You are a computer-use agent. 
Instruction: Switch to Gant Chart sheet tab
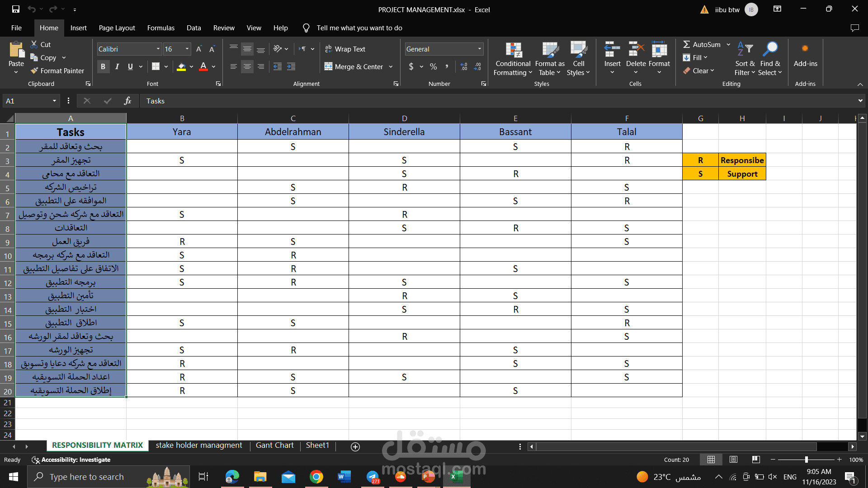point(274,446)
